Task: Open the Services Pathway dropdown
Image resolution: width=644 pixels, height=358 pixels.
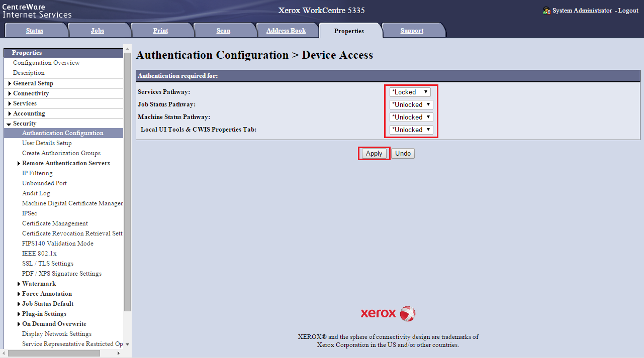Action: (x=410, y=92)
